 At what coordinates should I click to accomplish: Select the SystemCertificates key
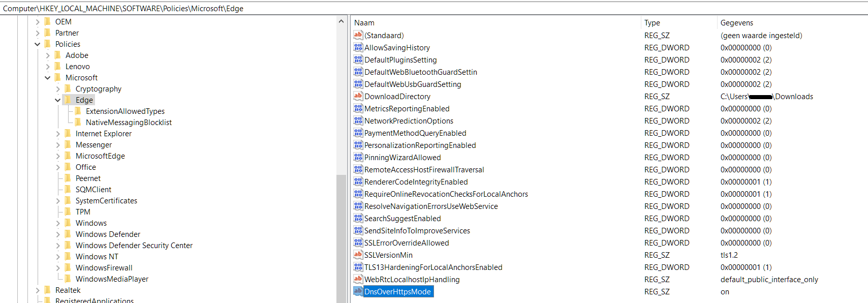106,200
